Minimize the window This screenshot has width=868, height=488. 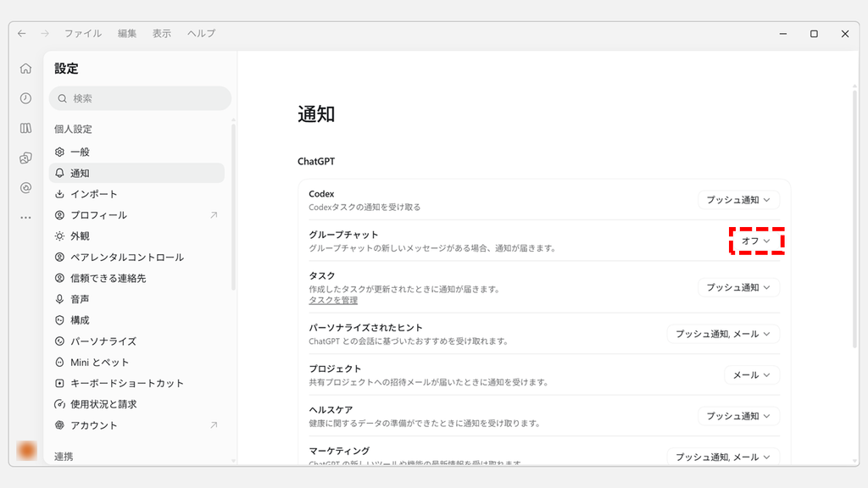tap(783, 34)
